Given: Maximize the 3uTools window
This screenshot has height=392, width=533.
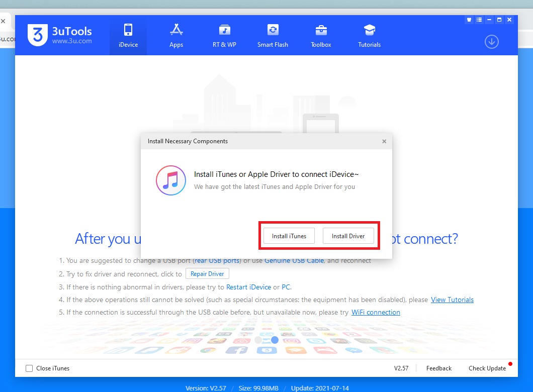Looking at the screenshot, I should point(499,20).
